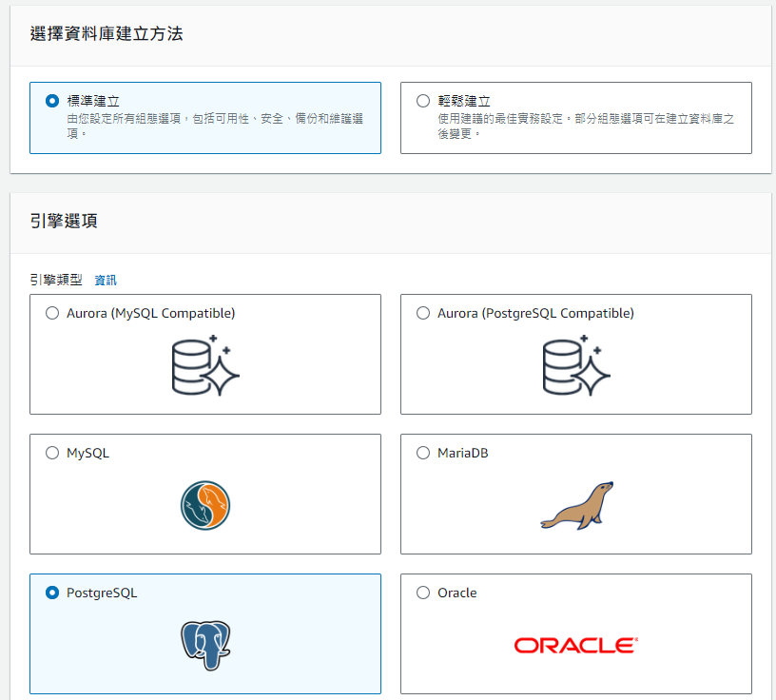
Task: Select the Oracle engine radio button
Action: pyautogui.click(x=422, y=593)
